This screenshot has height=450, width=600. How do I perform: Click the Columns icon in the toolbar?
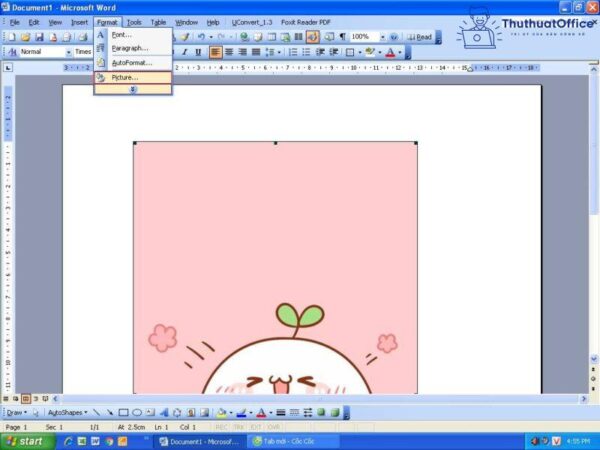click(298, 37)
